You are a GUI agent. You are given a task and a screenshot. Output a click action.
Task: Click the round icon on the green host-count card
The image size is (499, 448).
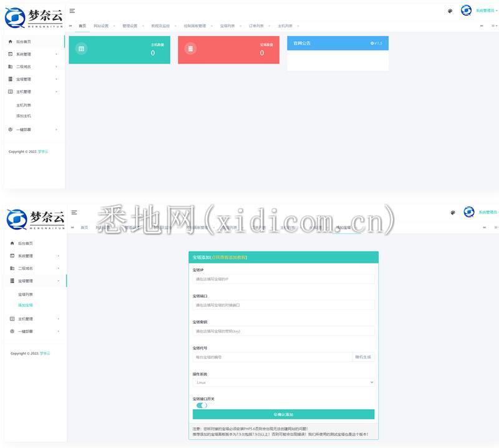pyautogui.click(x=82, y=49)
